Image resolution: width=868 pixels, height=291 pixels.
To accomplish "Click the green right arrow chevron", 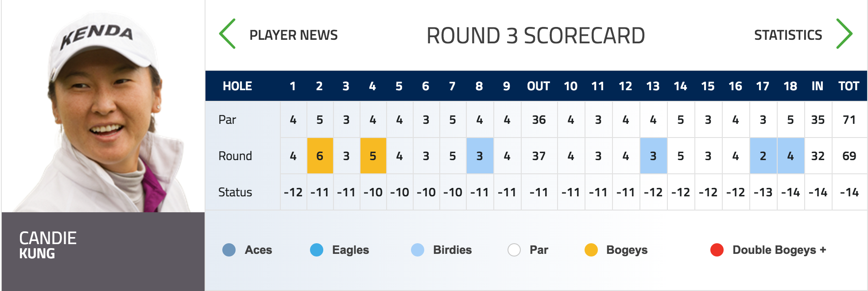I will [844, 34].
